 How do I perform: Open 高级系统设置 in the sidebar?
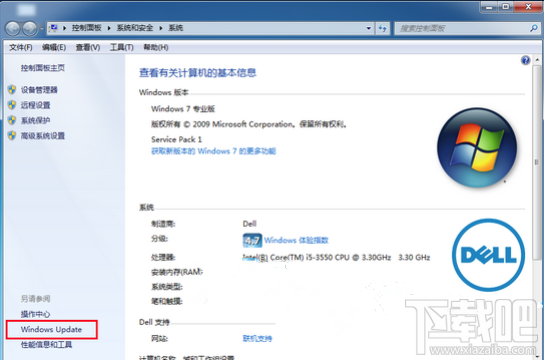click(x=43, y=136)
